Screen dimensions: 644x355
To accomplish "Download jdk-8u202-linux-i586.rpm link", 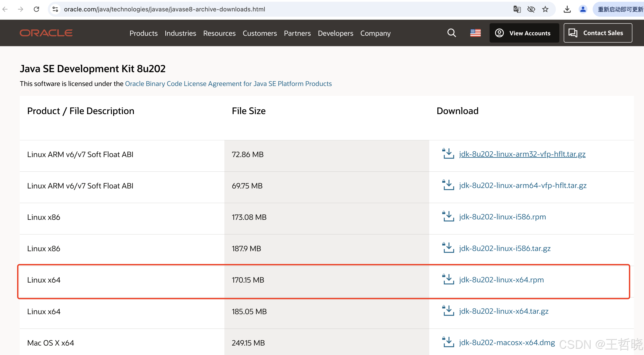I will tap(503, 217).
